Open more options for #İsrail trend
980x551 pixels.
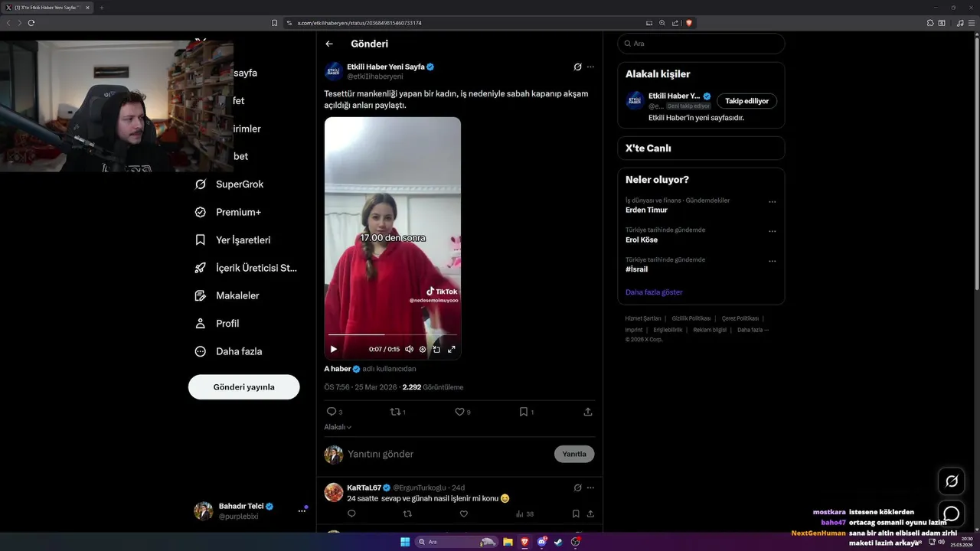772,261
